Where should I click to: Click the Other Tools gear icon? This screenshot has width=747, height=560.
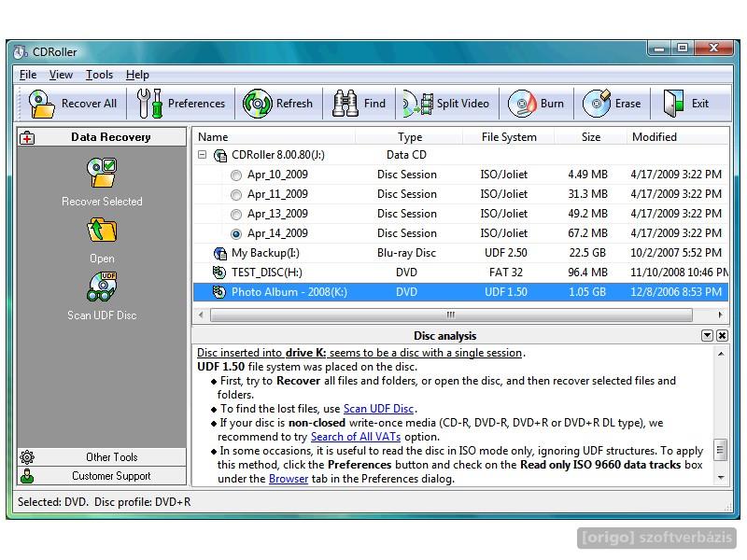pyautogui.click(x=27, y=457)
